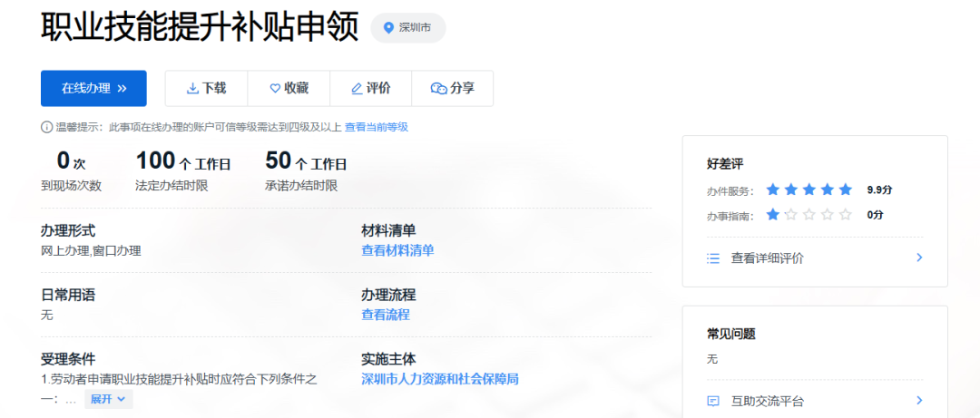This screenshot has height=418, width=980.
Task: Click the WeChat icon beside 分享
Action: click(439, 89)
